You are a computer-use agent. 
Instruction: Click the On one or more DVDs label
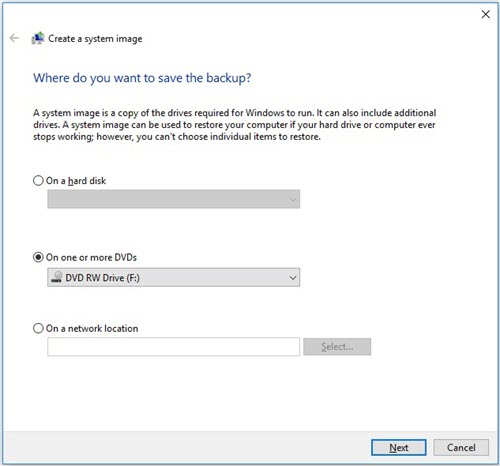91,257
